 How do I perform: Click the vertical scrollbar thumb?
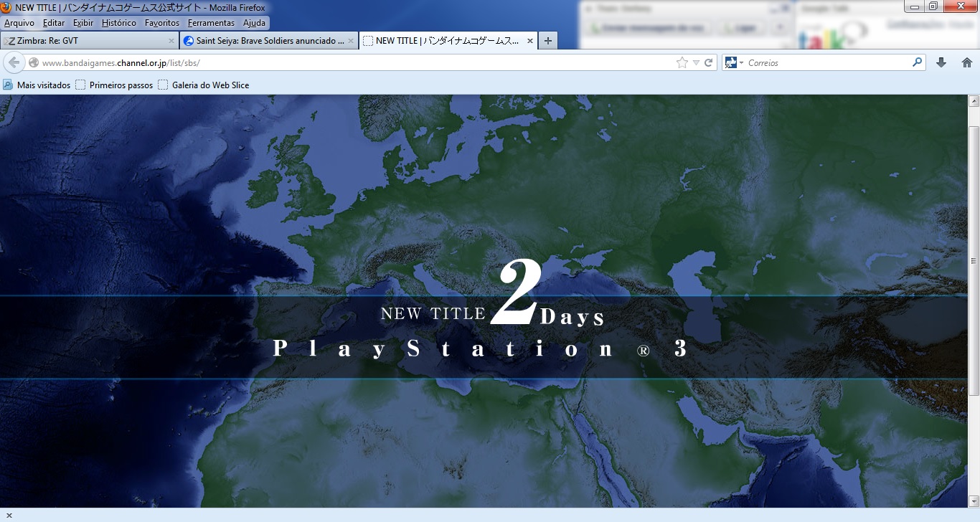974,260
